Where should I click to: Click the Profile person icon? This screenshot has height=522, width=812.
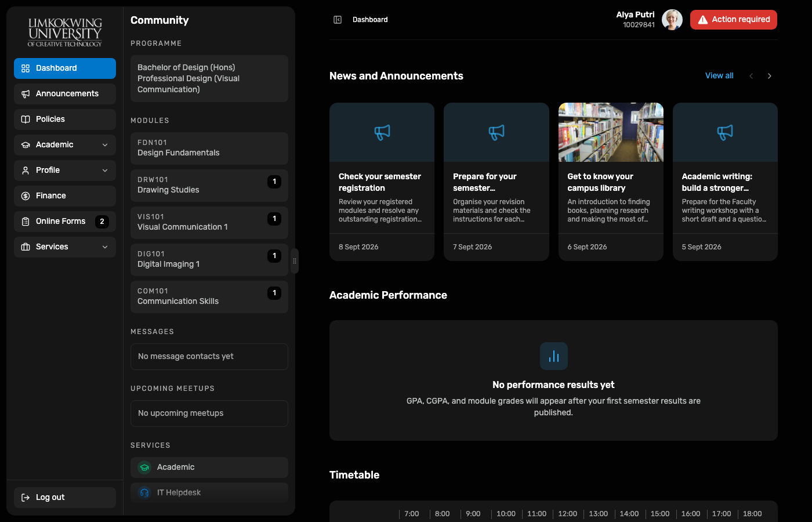click(x=26, y=171)
